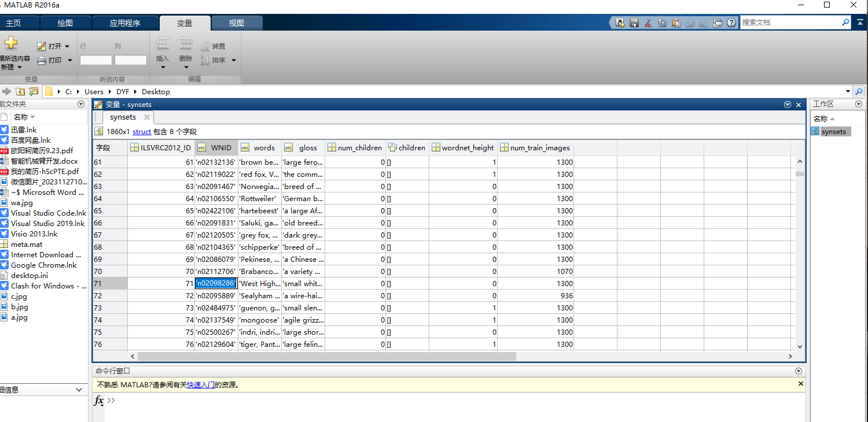Click the search folder magnifier at address bar end
The image size is (868, 422).
coord(859,91)
